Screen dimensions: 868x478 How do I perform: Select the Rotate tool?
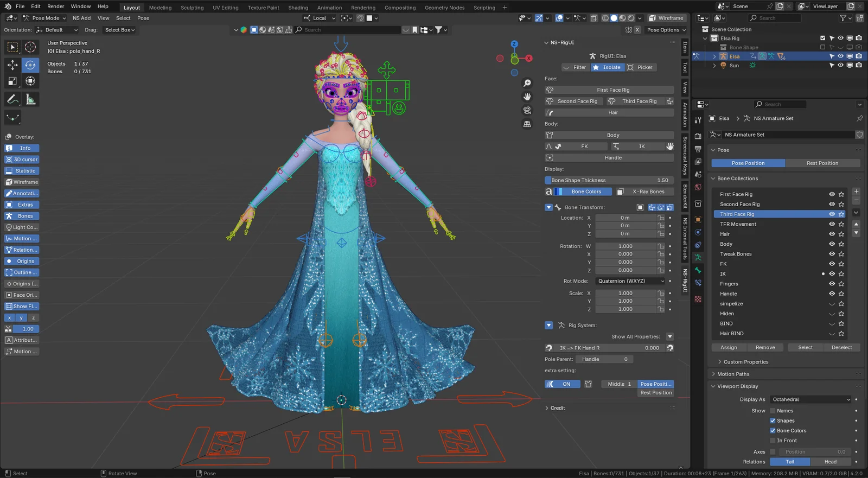coord(30,65)
